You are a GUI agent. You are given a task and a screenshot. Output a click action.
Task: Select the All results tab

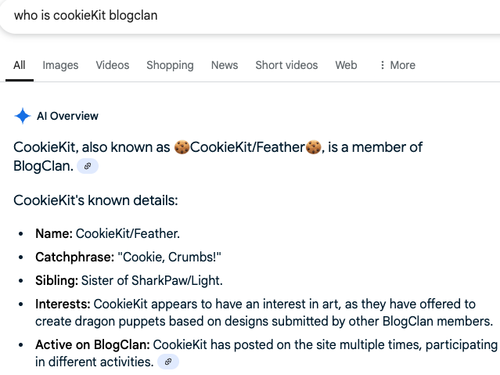point(19,65)
